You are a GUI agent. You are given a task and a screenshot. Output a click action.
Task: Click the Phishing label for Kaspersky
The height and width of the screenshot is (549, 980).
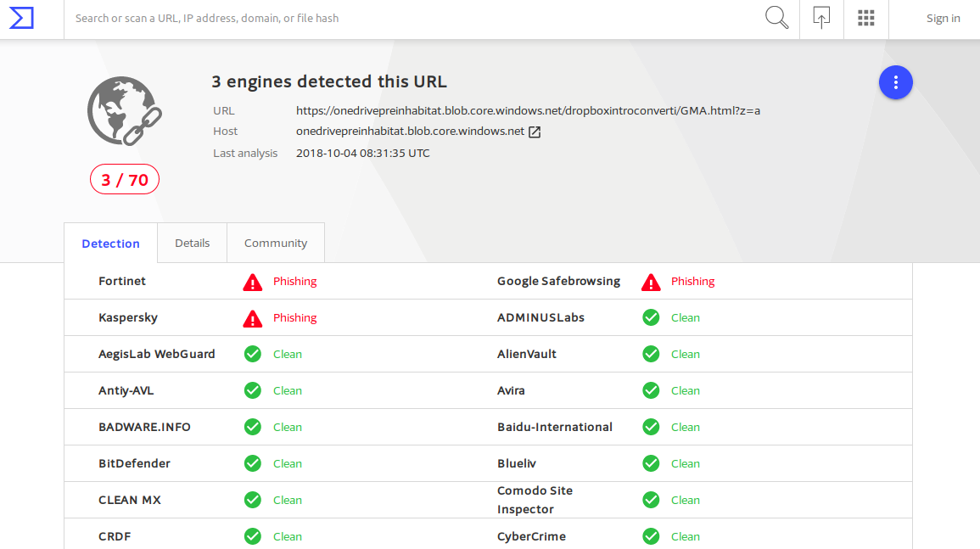click(294, 318)
